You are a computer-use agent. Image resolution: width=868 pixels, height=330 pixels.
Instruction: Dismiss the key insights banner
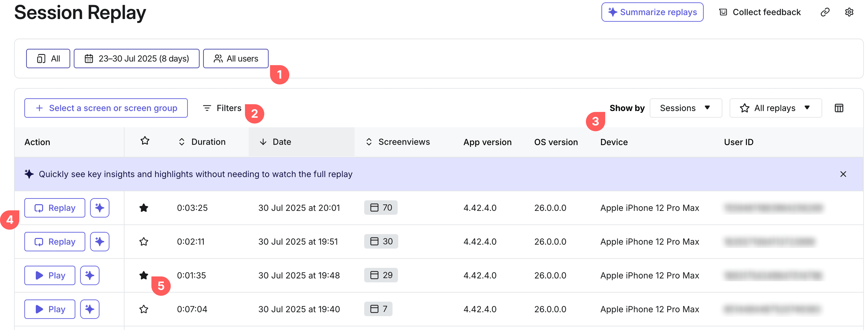(843, 174)
